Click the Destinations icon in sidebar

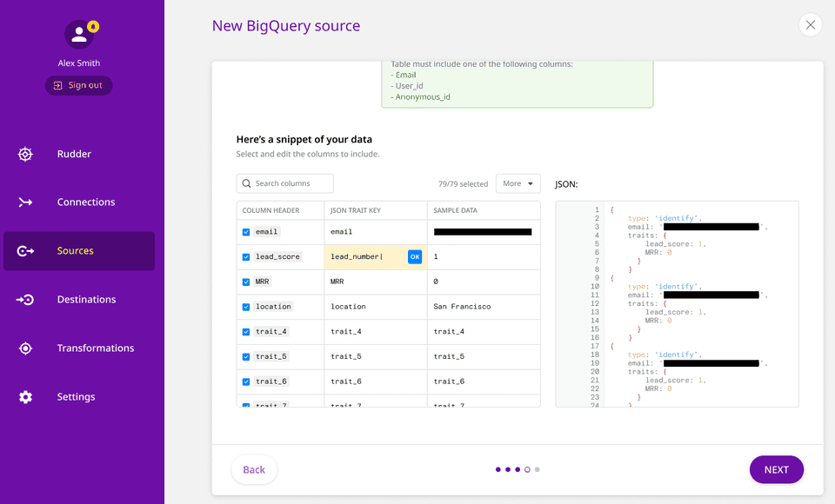point(25,300)
